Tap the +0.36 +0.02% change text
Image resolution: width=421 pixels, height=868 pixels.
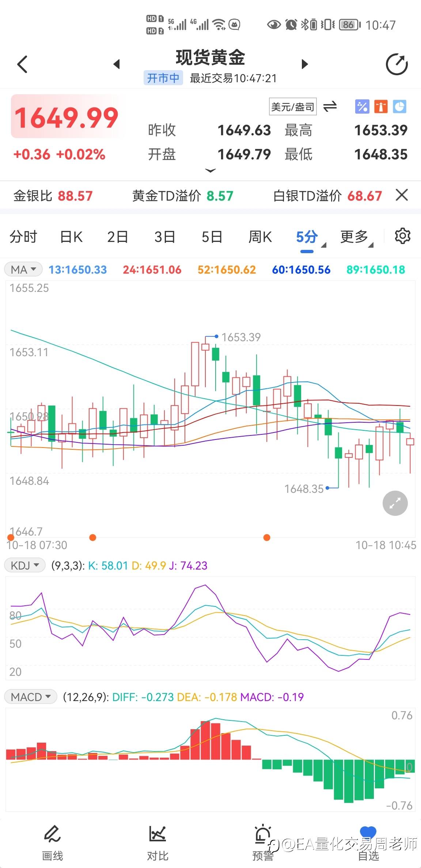coord(59,154)
